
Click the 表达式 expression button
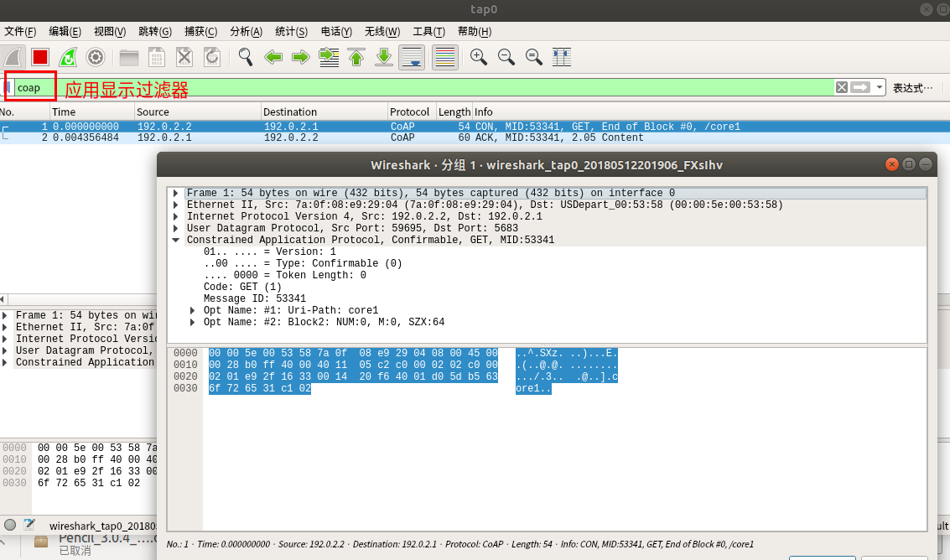coord(912,88)
